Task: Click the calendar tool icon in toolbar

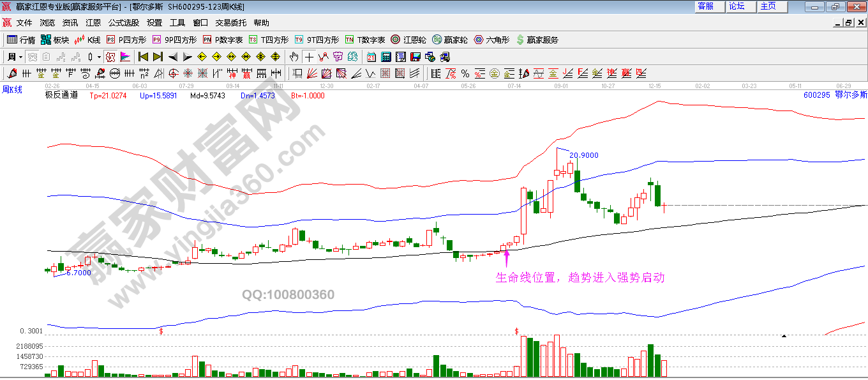Action: click(371, 56)
